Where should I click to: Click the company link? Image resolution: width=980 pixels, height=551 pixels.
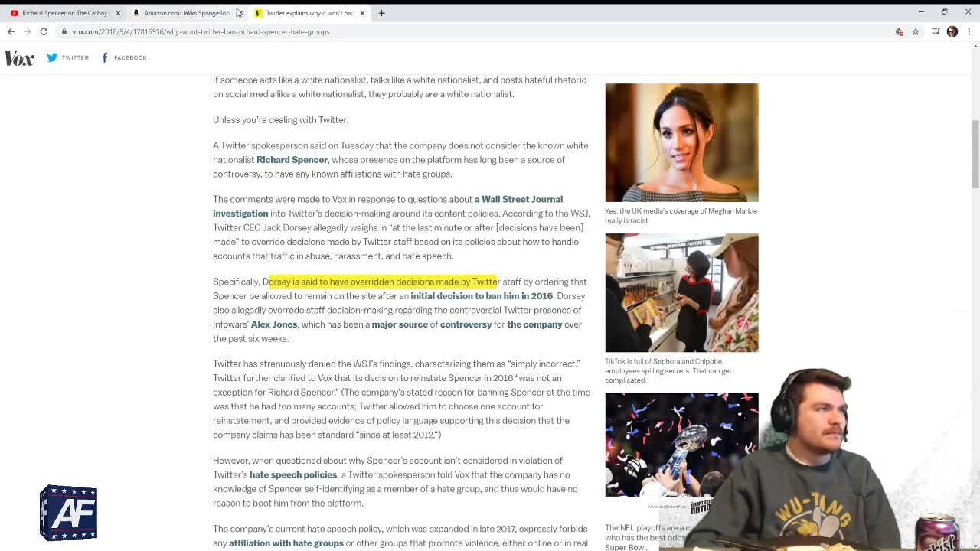click(534, 324)
